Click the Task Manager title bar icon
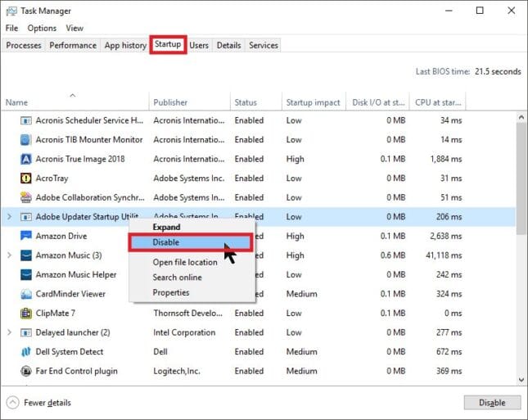 coord(11,11)
